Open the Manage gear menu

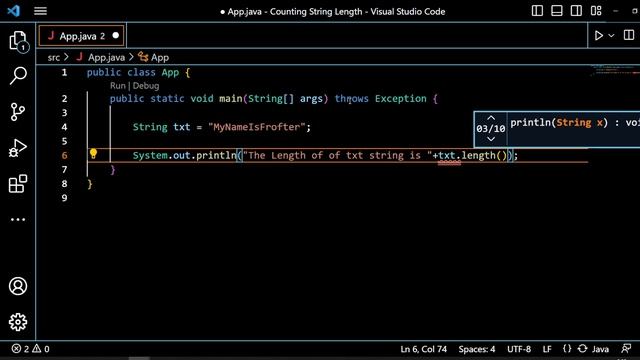[18, 322]
